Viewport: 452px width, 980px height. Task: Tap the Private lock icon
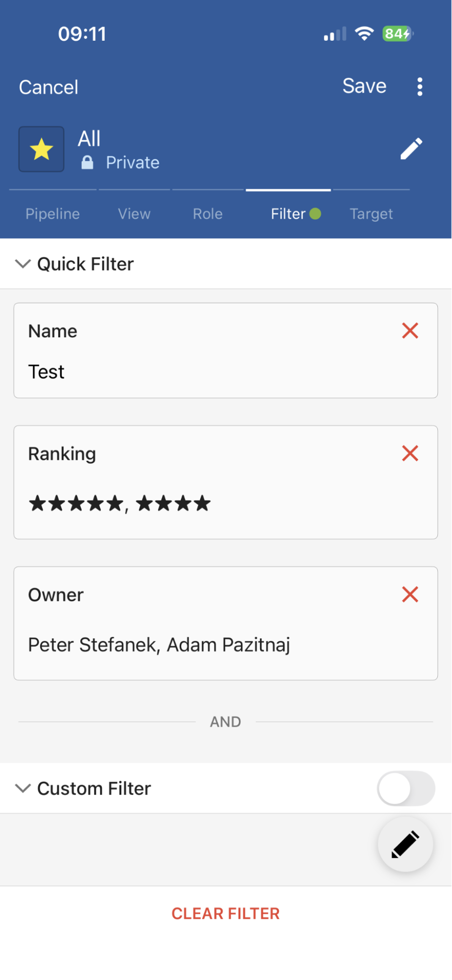pos(87,162)
